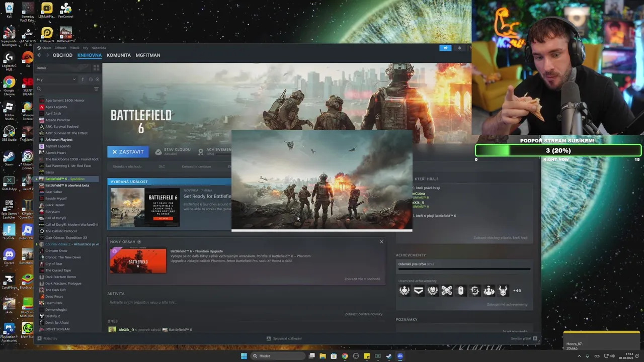The height and width of the screenshot is (362, 644).
Task: Go back with Steam's left navigation arrow
Action: [x=39, y=55]
